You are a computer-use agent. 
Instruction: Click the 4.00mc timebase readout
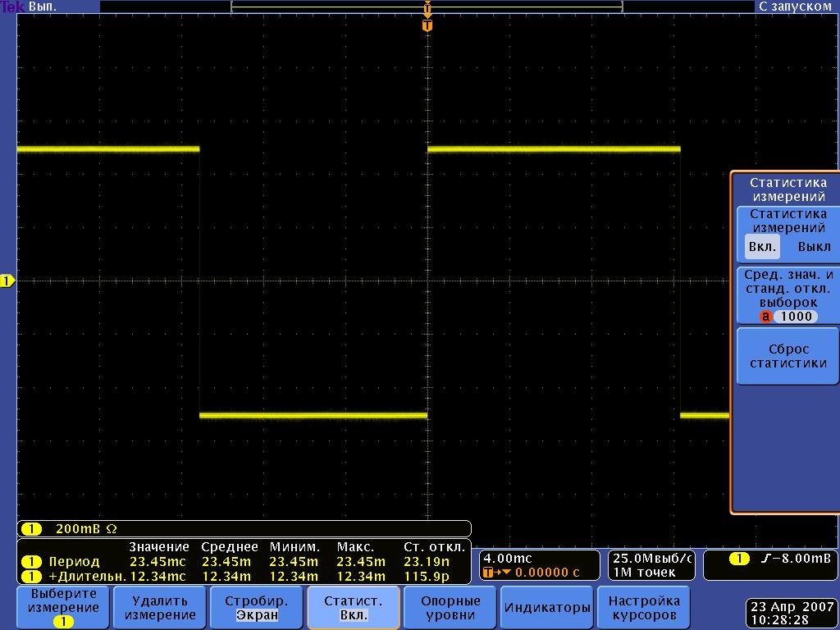[507, 559]
